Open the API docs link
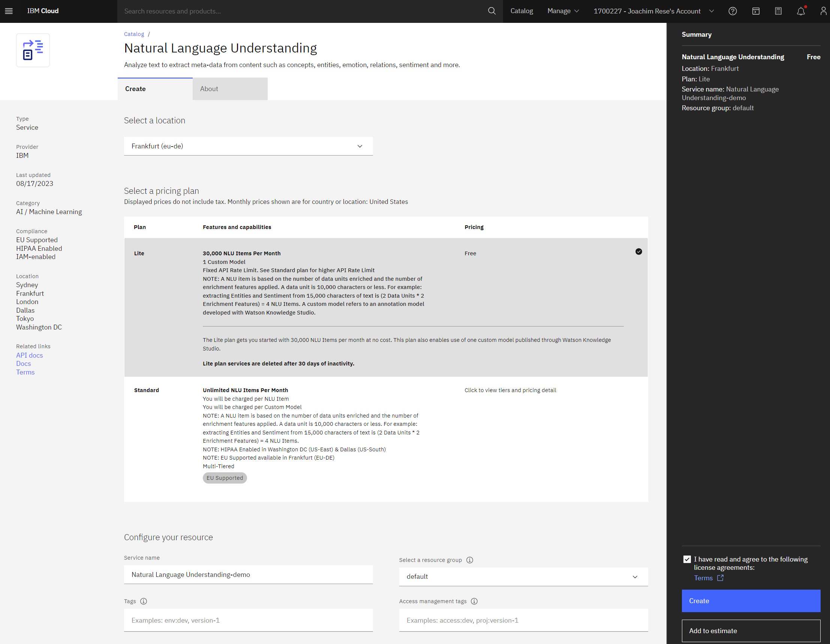The width and height of the screenshot is (830, 644). pyautogui.click(x=29, y=355)
